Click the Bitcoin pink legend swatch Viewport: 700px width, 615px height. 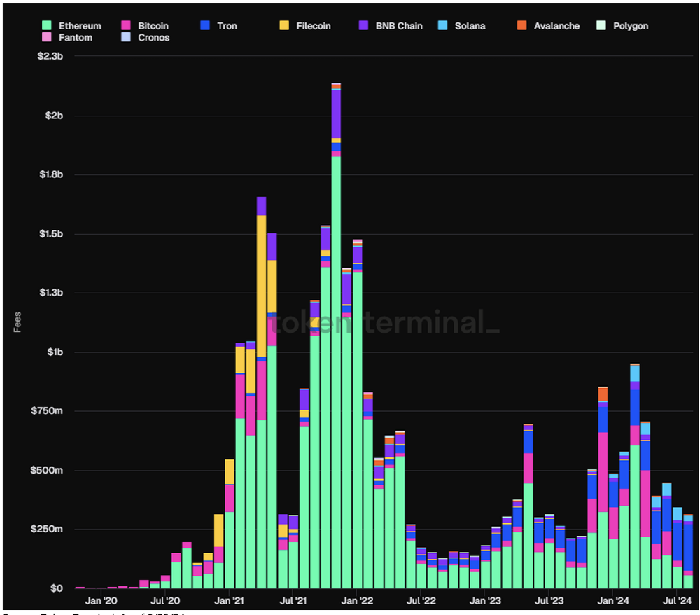click(x=126, y=25)
